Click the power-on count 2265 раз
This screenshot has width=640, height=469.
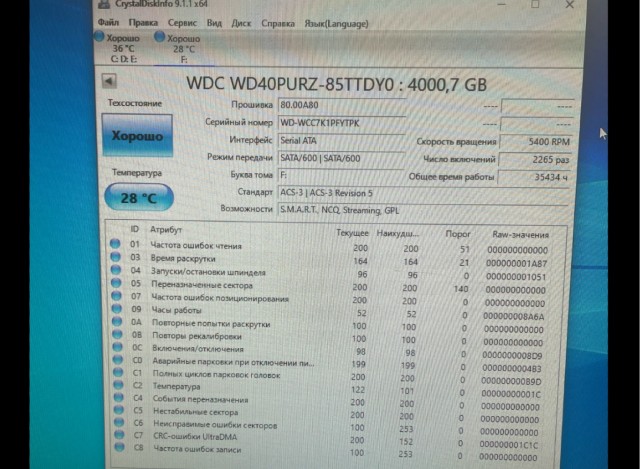[x=535, y=160]
